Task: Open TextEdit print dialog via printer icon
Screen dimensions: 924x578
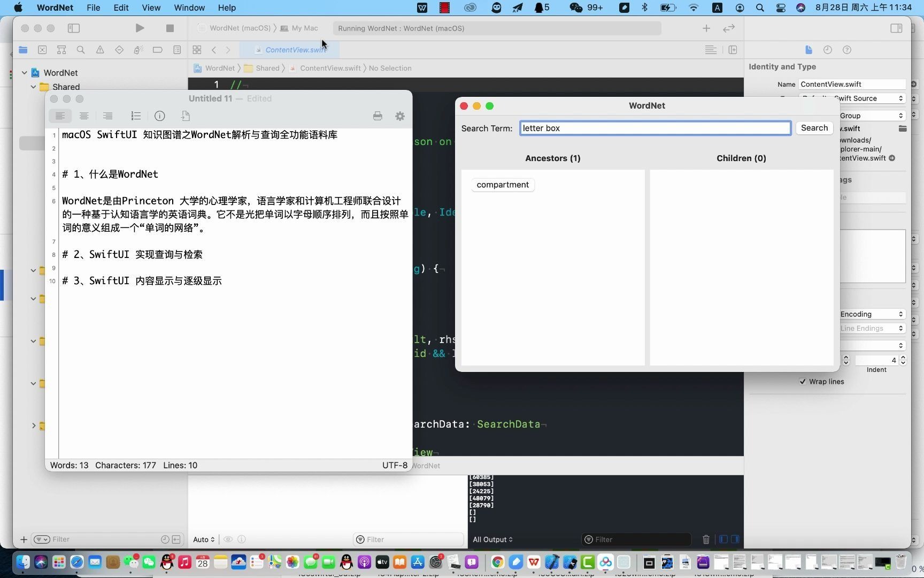Action: pos(378,116)
